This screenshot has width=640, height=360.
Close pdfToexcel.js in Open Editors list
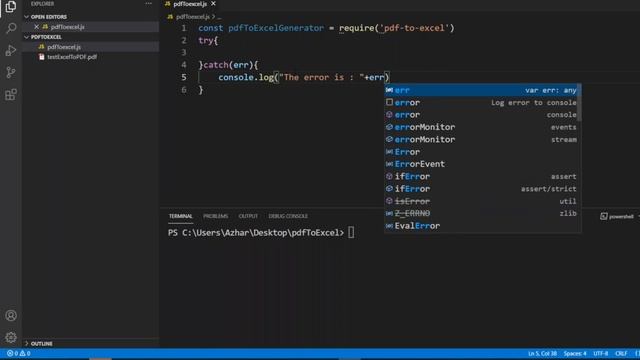[x=36, y=27]
